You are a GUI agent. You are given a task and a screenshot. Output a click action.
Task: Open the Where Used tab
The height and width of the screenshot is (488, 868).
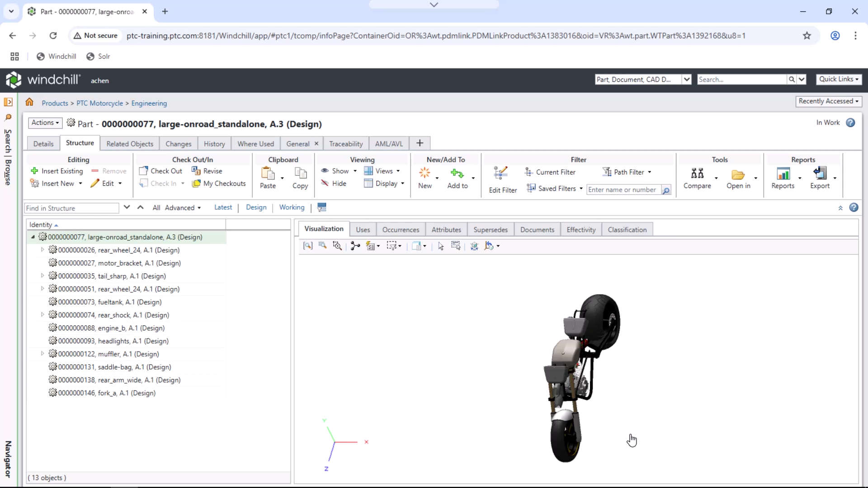coord(256,144)
